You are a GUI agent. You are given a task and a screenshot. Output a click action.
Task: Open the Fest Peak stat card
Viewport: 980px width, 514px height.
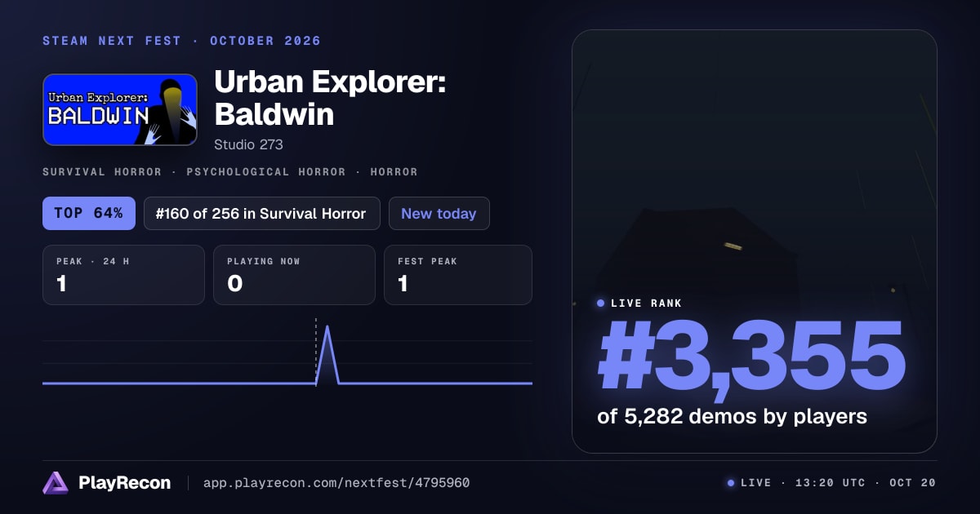click(458, 275)
